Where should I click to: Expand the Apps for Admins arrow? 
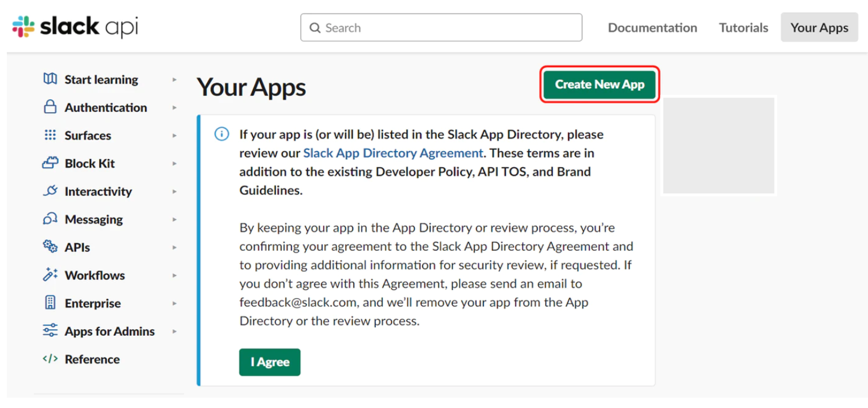coord(174,331)
